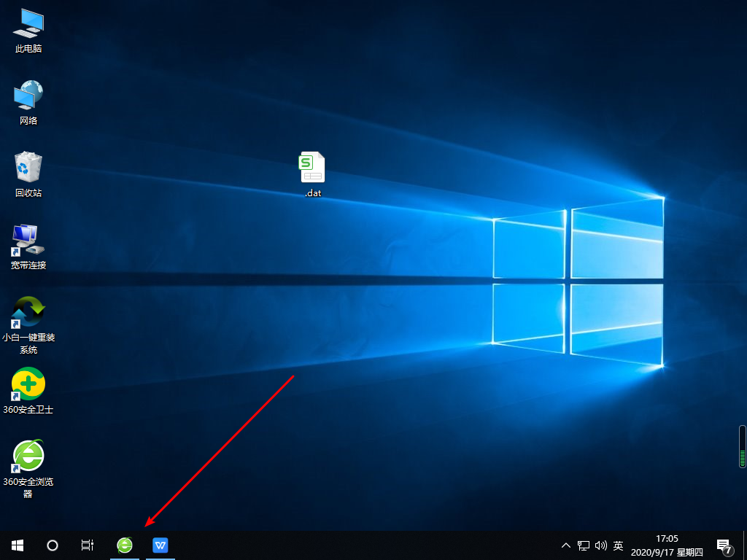Open the Start menu

[x=17, y=545]
